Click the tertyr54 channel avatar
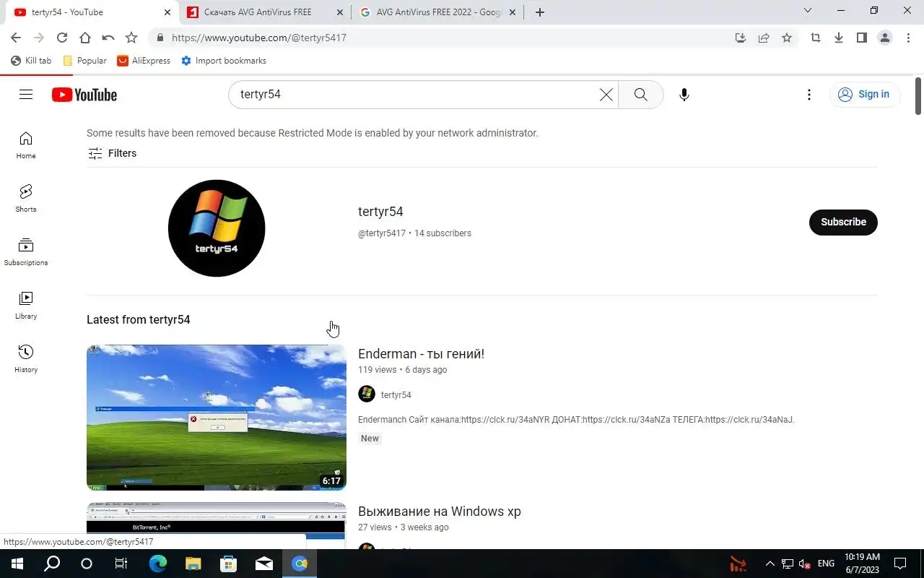The height and width of the screenshot is (578, 924). pos(217,228)
